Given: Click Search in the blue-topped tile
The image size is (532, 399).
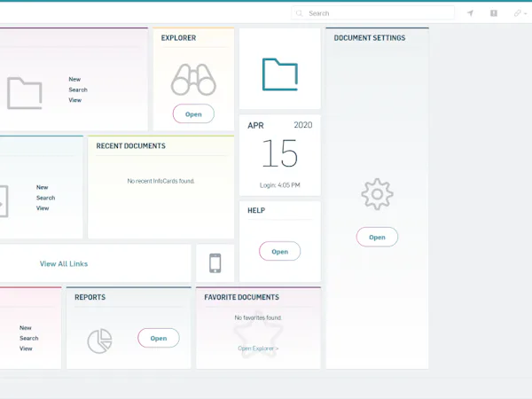Looking at the screenshot, I should [x=45, y=198].
